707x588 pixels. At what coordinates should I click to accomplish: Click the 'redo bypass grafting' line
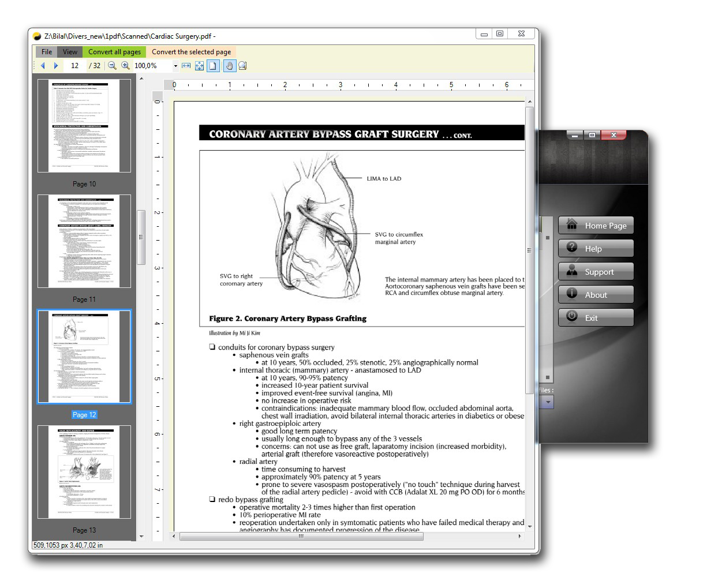click(250, 500)
